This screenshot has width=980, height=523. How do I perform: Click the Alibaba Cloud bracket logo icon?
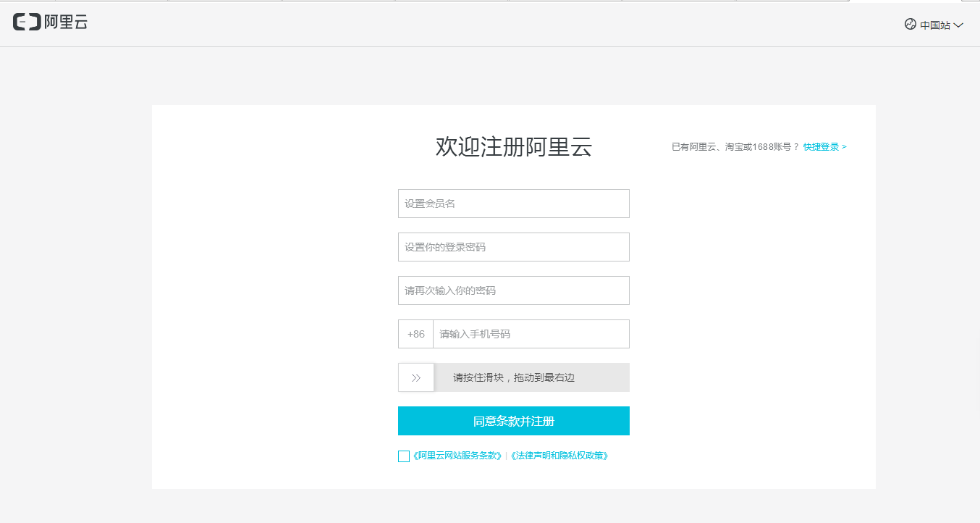click(x=27, y=22)
